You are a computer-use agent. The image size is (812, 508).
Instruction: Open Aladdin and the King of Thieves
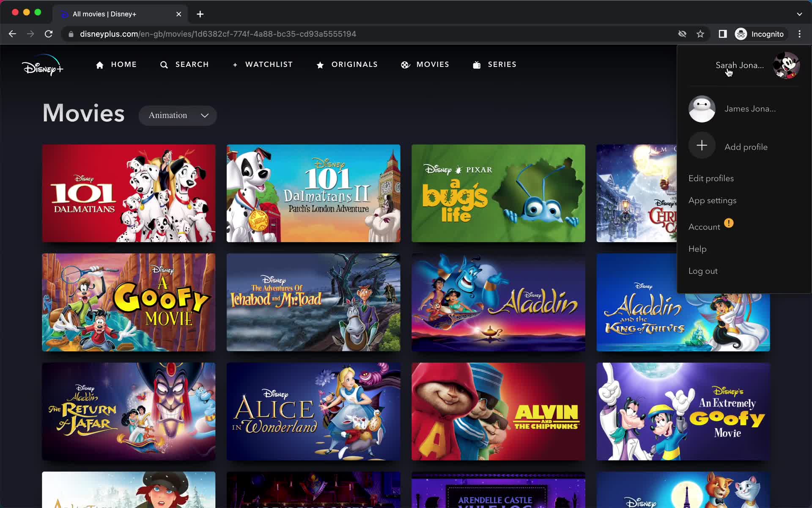[683, 322]
